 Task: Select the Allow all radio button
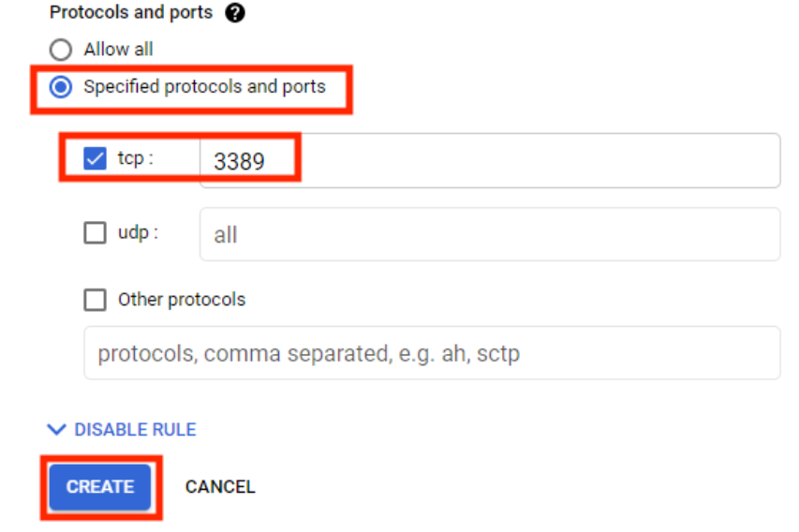coord(61,50)
